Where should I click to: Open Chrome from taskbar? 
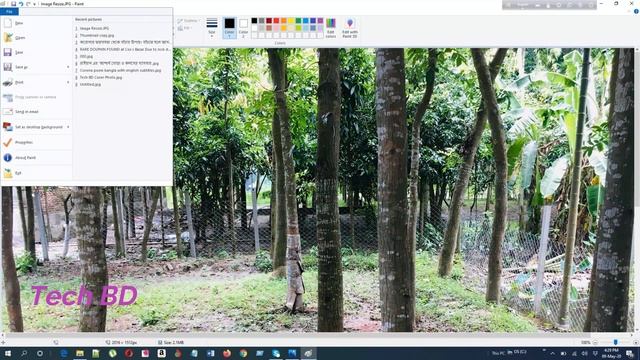[x=243, y=353]
